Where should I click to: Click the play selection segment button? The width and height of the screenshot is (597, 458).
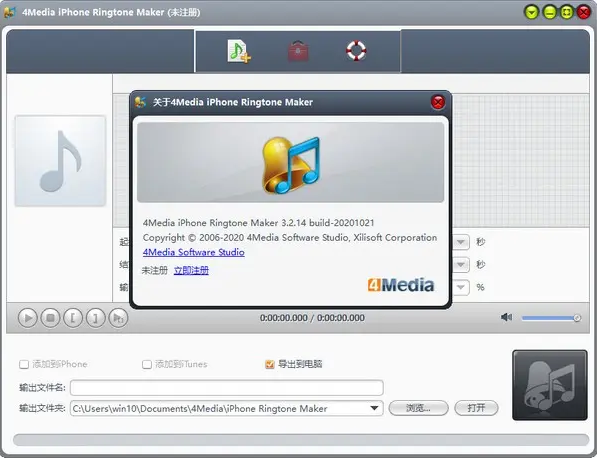pyautogui.click(x=118, y=318)
